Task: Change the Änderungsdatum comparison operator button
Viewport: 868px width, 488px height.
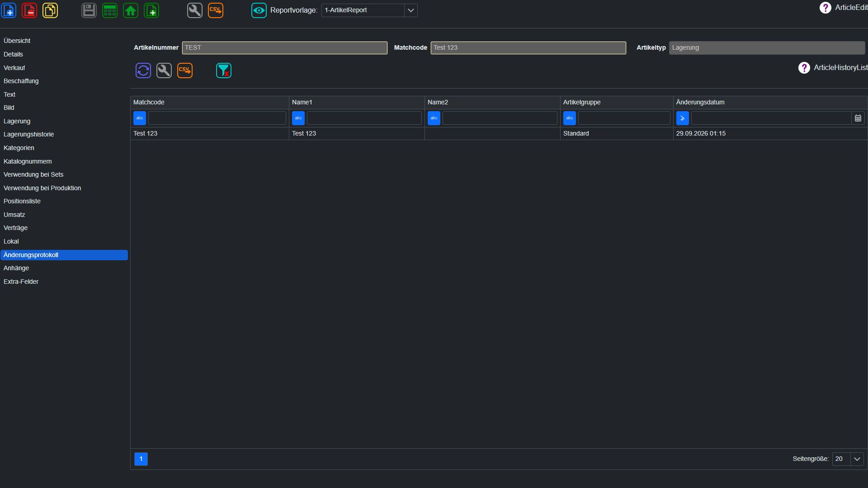Action: pyautogui.click(x=683, y=118)
